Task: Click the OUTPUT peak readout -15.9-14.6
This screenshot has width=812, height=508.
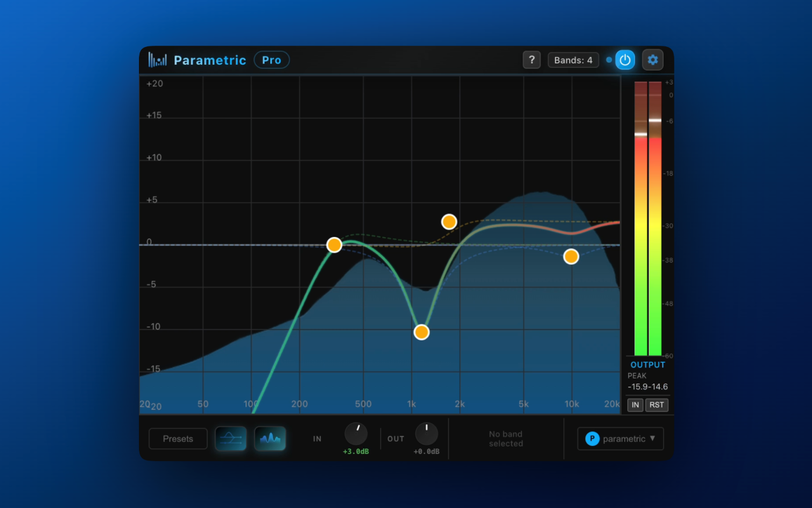Action: 647,386
